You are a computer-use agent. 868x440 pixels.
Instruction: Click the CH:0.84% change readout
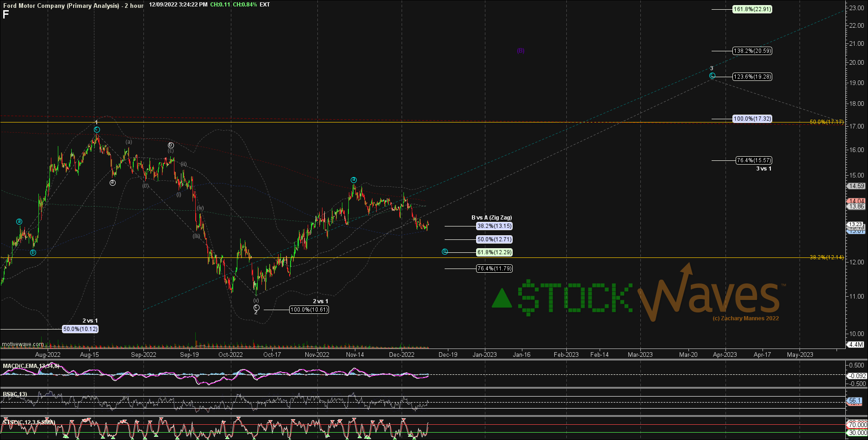coord(244,5)
